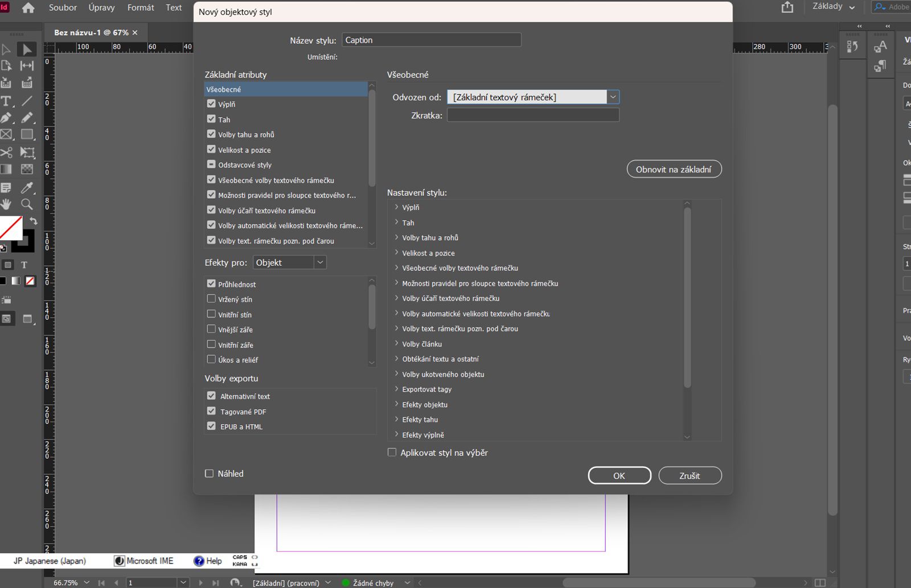Select the Eyedropper tool
911x588 pixels.
coord(27,187)
